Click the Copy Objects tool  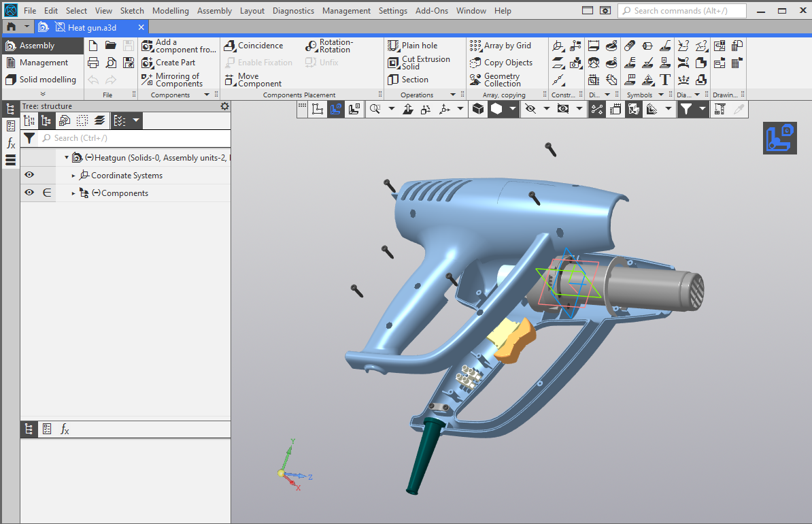(x=501, y=63)
